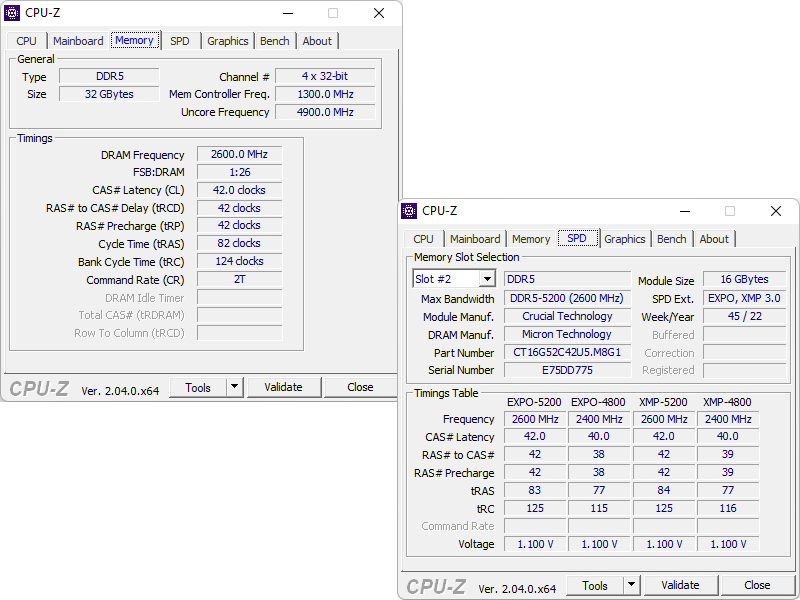Viewport: 800px width, 600px height.
Task: Select the Memory tab in the Memory window
Action: (x=134, y=40)
